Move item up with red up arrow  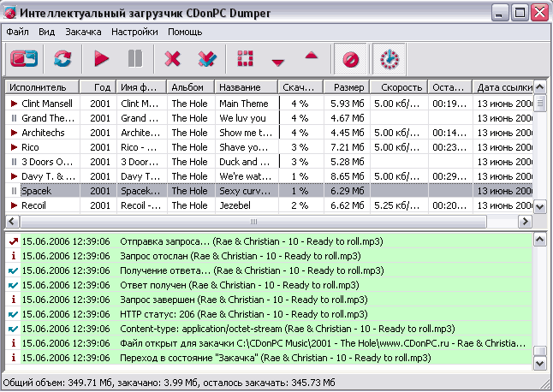[311, 56]
